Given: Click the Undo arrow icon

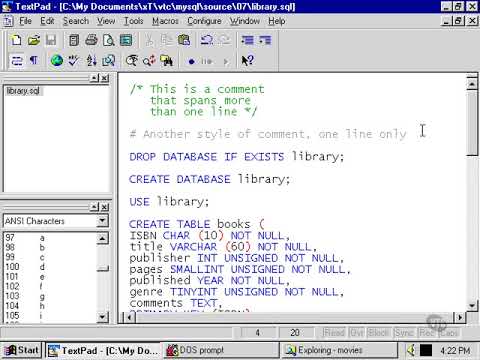Looking at the screenshot, I should click(x=207, y=40).
